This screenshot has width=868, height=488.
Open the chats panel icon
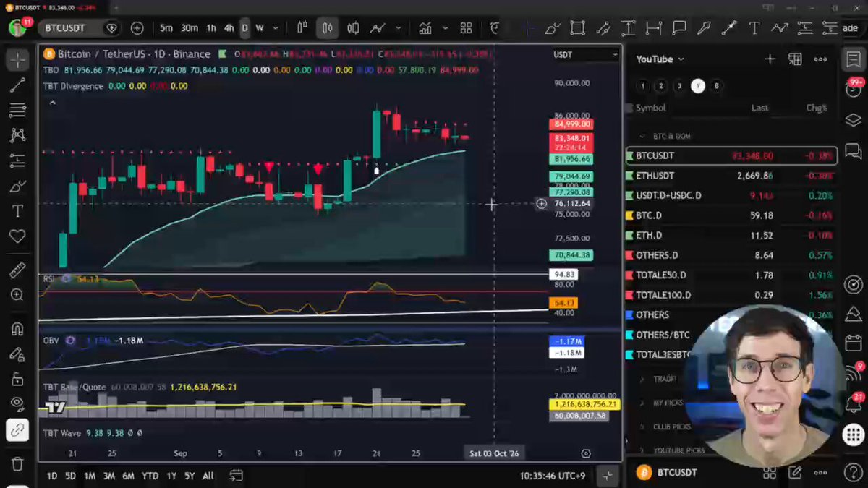854,151
